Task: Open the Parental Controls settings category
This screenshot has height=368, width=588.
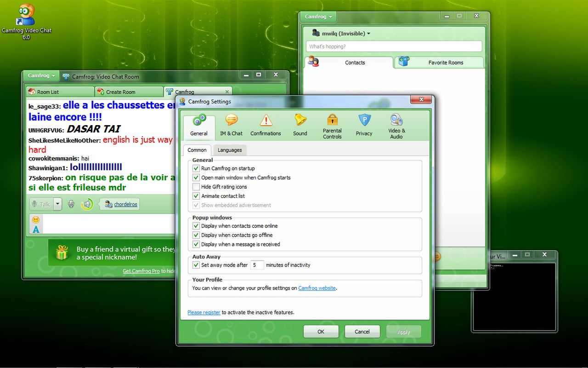Action: (x=332, y=126)
